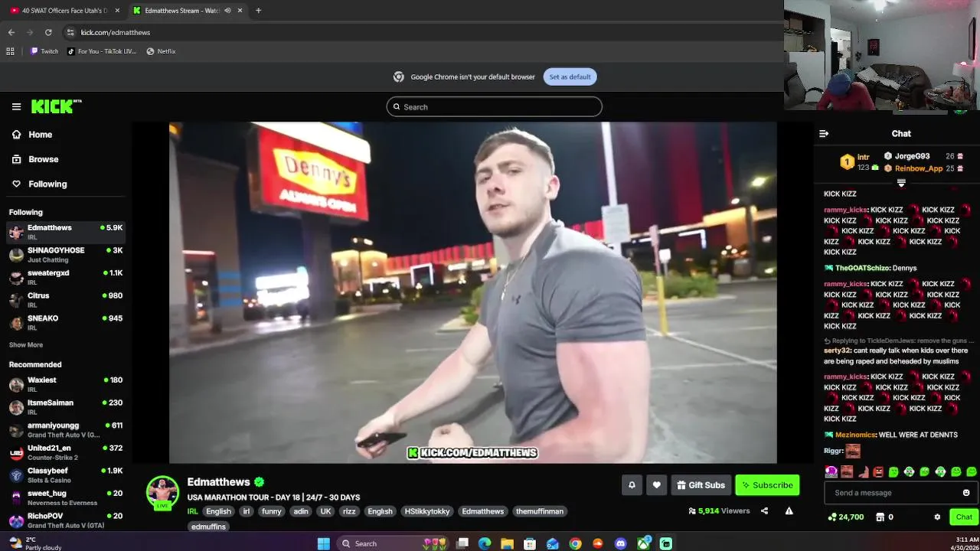Set Chrome as default browser
980x551 pixels.
pos(570,77)
